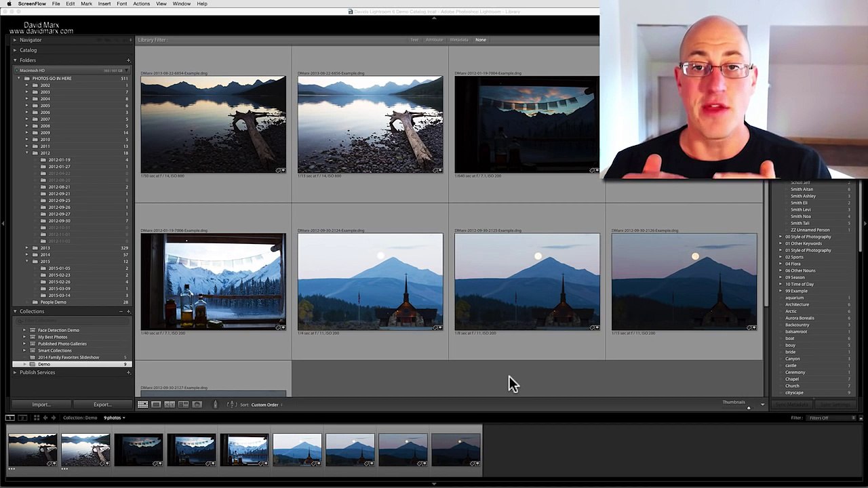This screenshot has width=868, height=488.
Task: Select Text in Library Filter bar
Action: coord(414,40)
